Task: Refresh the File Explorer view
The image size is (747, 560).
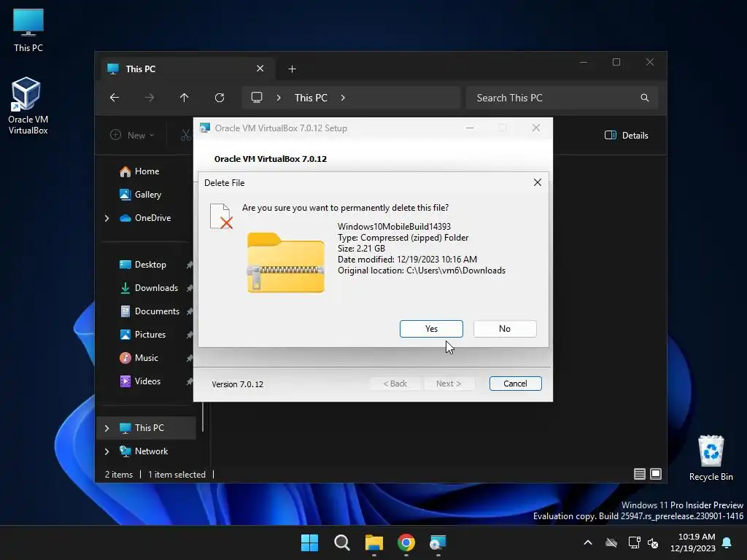Action: click(220, 98)
